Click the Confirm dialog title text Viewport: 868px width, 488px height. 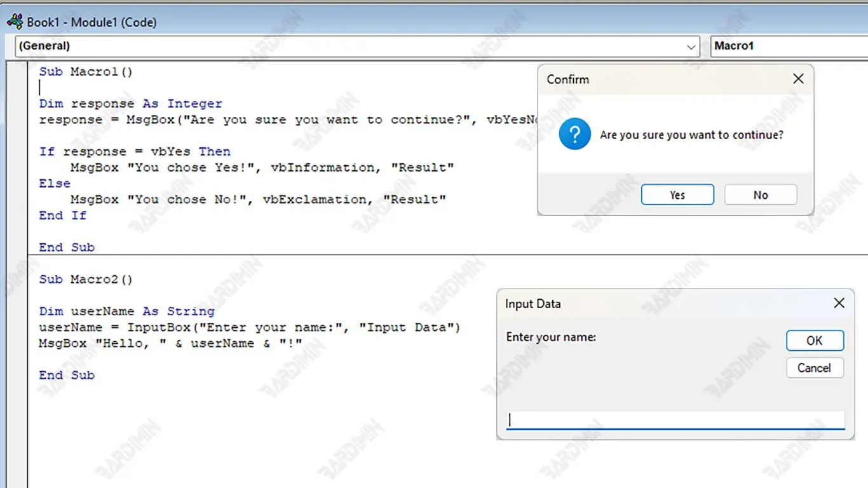coord(567,79)
